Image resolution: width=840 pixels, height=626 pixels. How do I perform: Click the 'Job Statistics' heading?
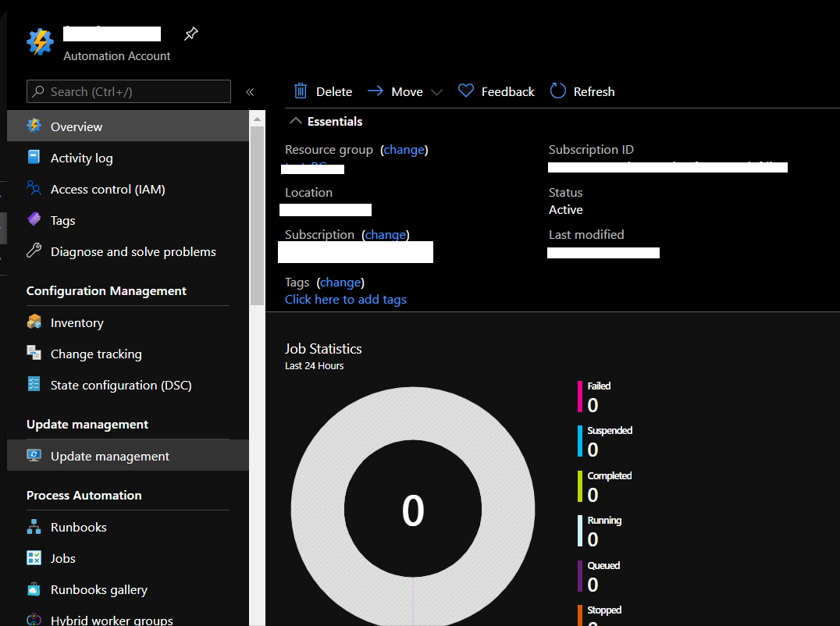323,349
